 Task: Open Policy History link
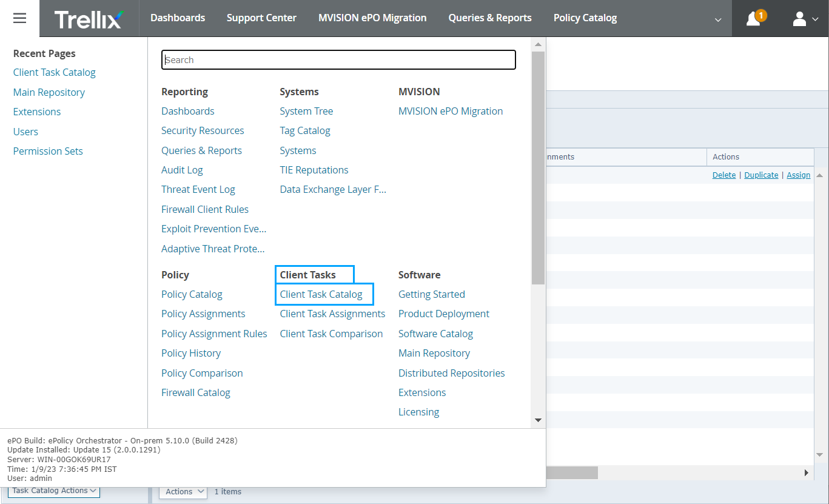click(x=191, y=353)
